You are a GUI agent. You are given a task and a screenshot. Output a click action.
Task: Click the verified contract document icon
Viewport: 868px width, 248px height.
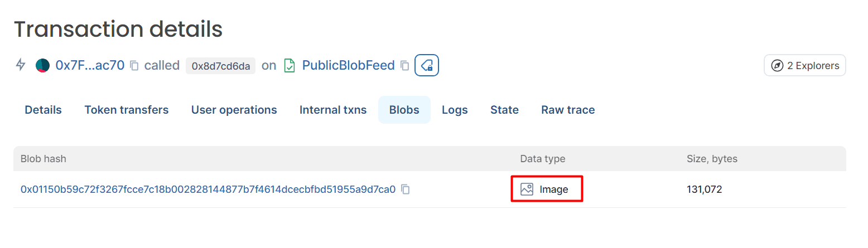pyautogui.click(x=290, y=65)
